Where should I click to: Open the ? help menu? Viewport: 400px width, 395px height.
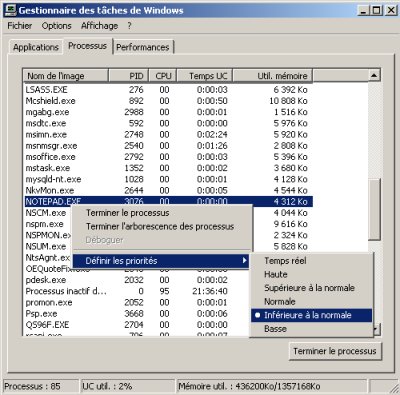pyautogui.click(x=129, y=26)
